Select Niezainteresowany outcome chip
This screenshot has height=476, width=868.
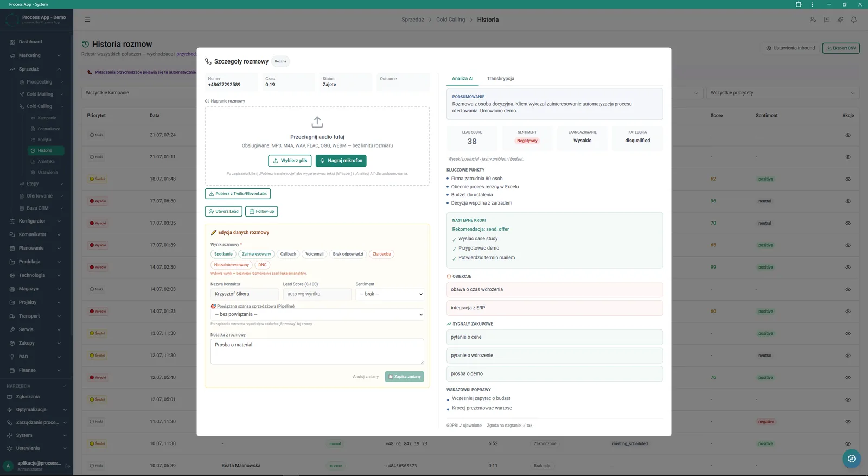pyautogui.click(x=232, y=265)
